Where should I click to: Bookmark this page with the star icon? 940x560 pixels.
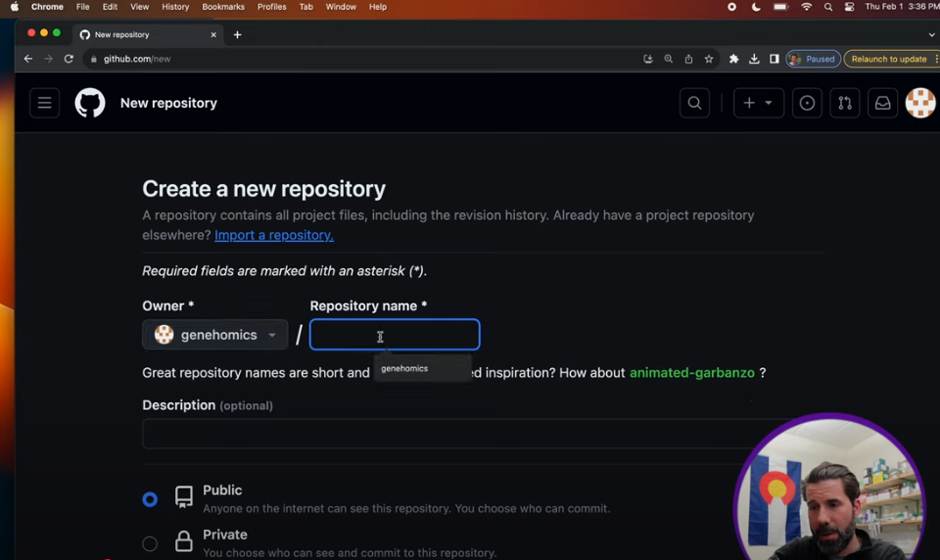click(709, 59)
